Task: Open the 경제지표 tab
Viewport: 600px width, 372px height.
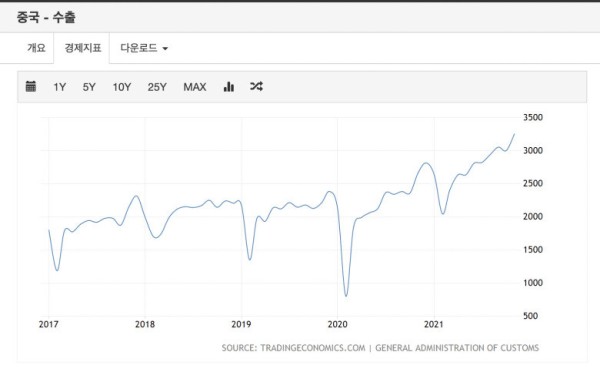Action: (x=83, y=48)
